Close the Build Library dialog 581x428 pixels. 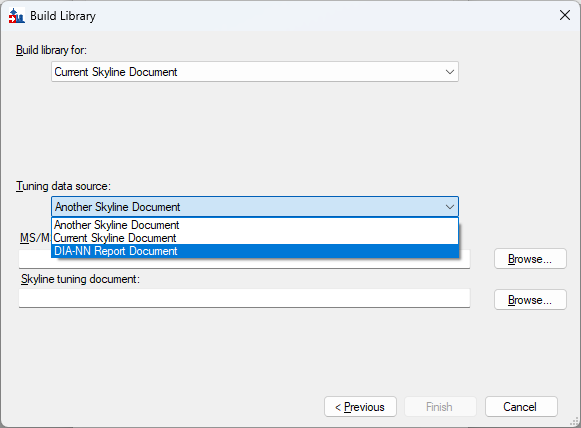565,15
